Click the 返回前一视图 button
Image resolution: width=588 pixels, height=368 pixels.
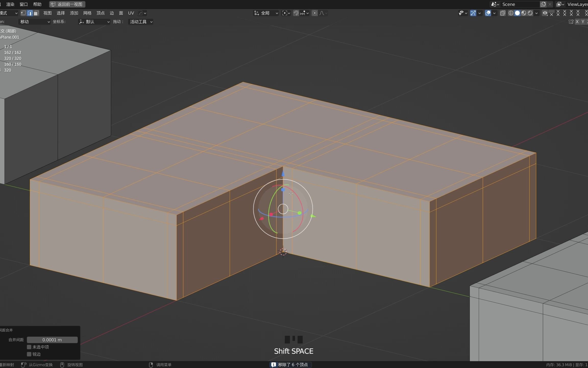point(67,4)
